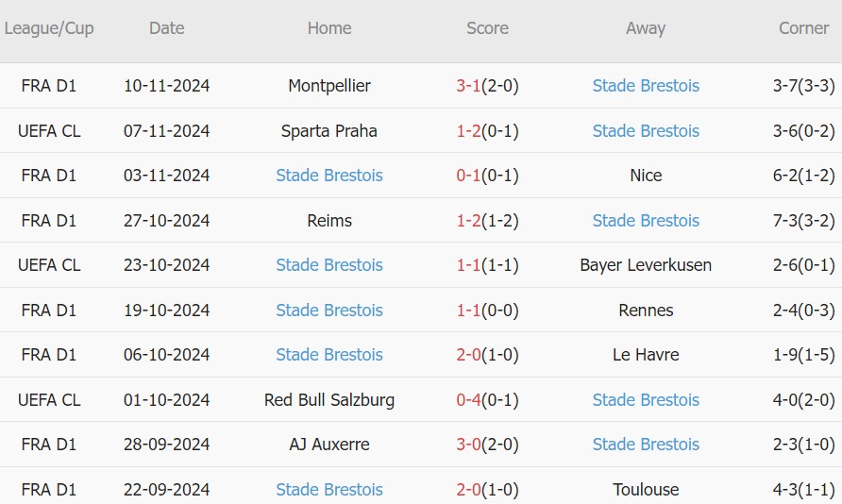Open Stade Brestois link in Sparta Praha row

pyautogui.click(x=646, y=131)
